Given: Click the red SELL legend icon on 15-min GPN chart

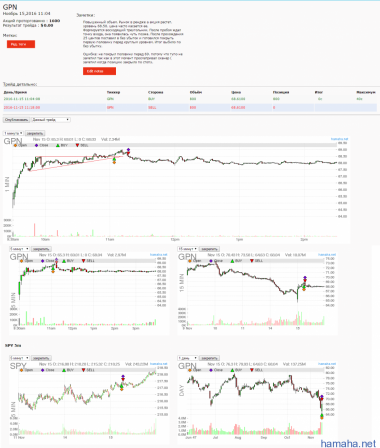Looking at the screenshot, I should pyautogui.click(x=252, y=261).
